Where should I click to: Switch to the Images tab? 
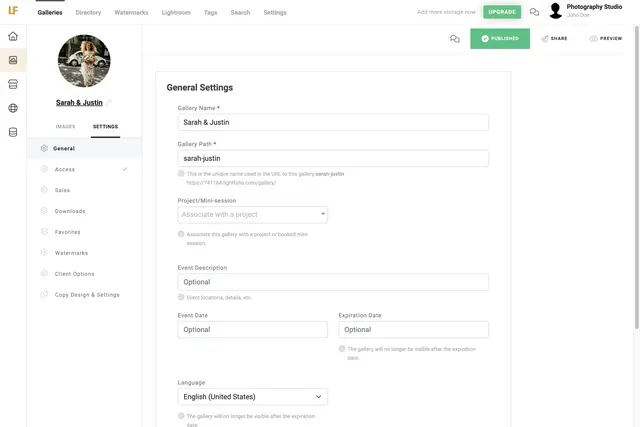click(65, 127)
